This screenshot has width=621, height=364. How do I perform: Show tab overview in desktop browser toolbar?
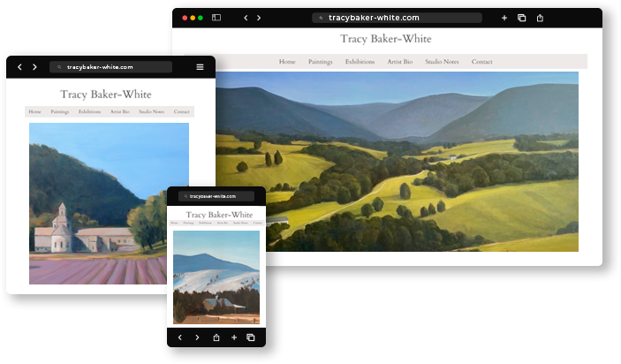522,18
